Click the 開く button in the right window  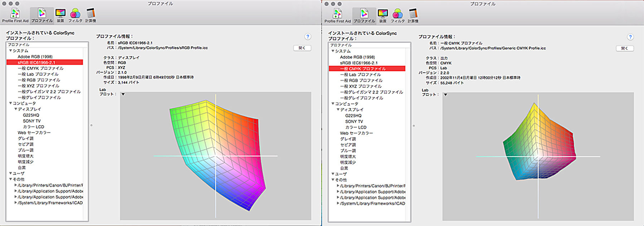click(625, 48)
